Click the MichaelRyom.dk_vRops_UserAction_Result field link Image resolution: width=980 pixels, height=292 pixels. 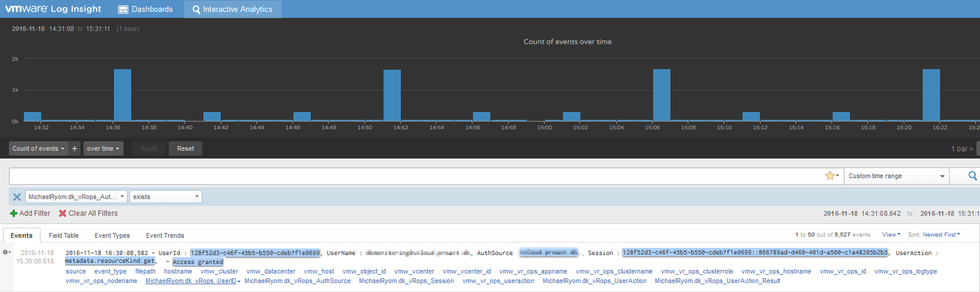coord(718,281)
